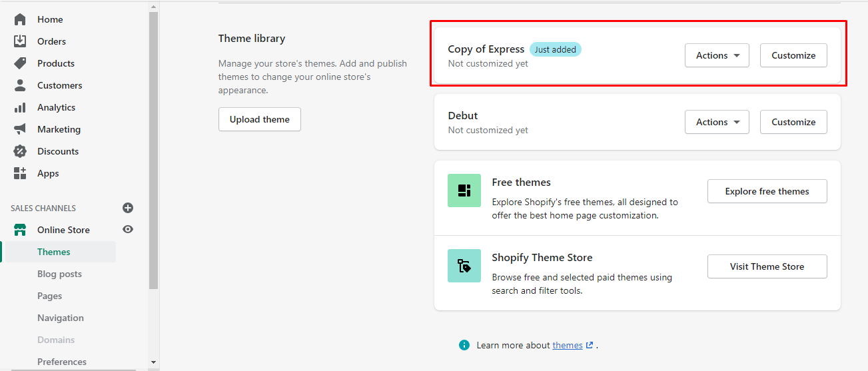Click the sidebar vertical scrollbar thumb
Viewport: 868px width, 371px height.
[x=153, y=150]
